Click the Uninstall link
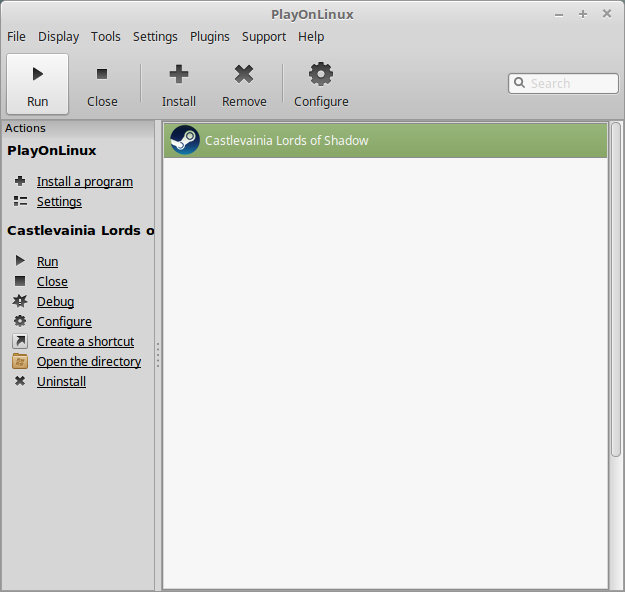625x592 pixels. (61, 382)
